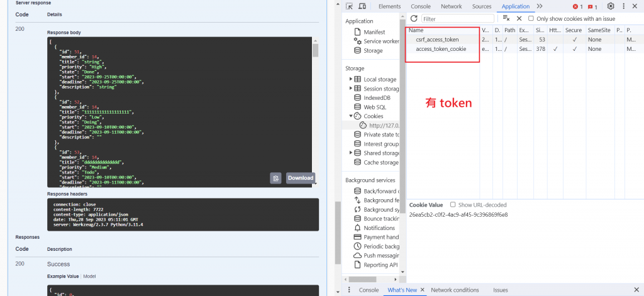Viewport: 644px width, 296px height.
Task: Click the Swagger page vertical scrollbar
Action: [338, 233]
